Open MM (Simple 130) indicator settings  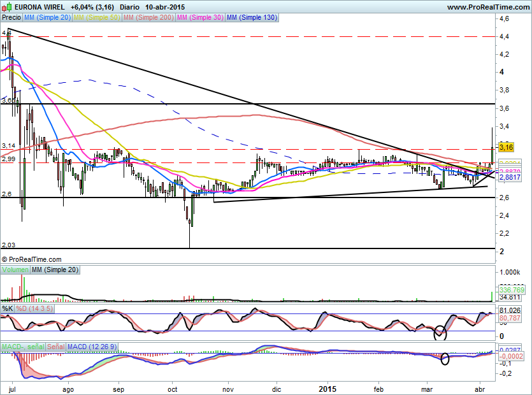click(252, 18)
